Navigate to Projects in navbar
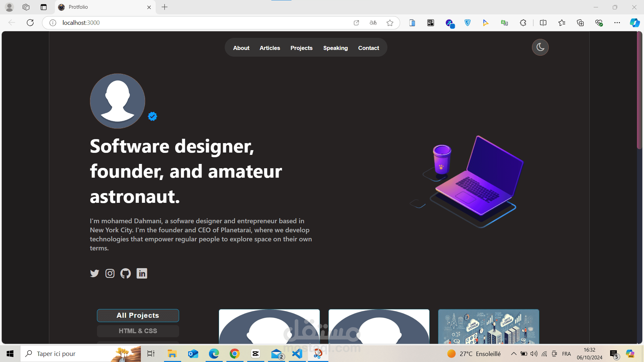 pos(302,48)
